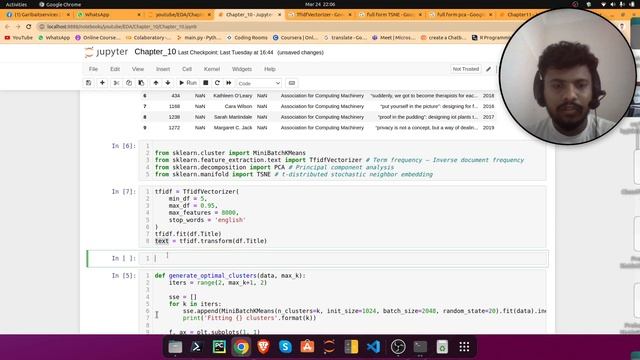Image resolution: width=640 pixels, height=360 pixels.
Task: Select the In [7] TfidfVectorizer cell
Action: 342,216
